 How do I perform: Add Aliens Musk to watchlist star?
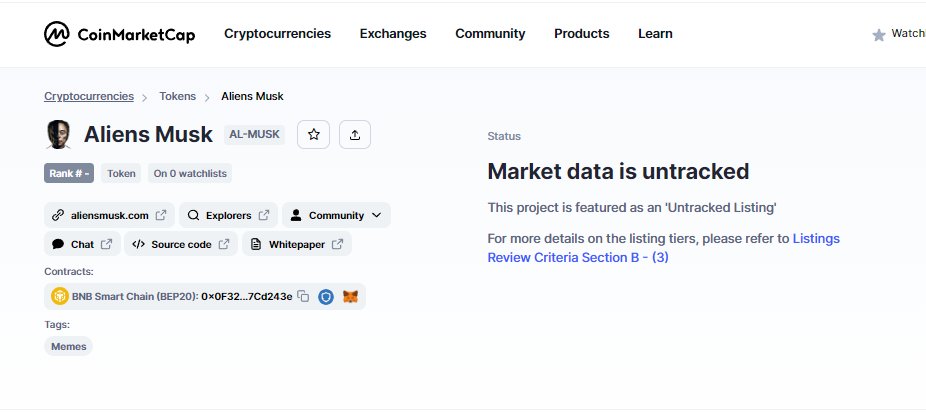(x=314, y=135)
